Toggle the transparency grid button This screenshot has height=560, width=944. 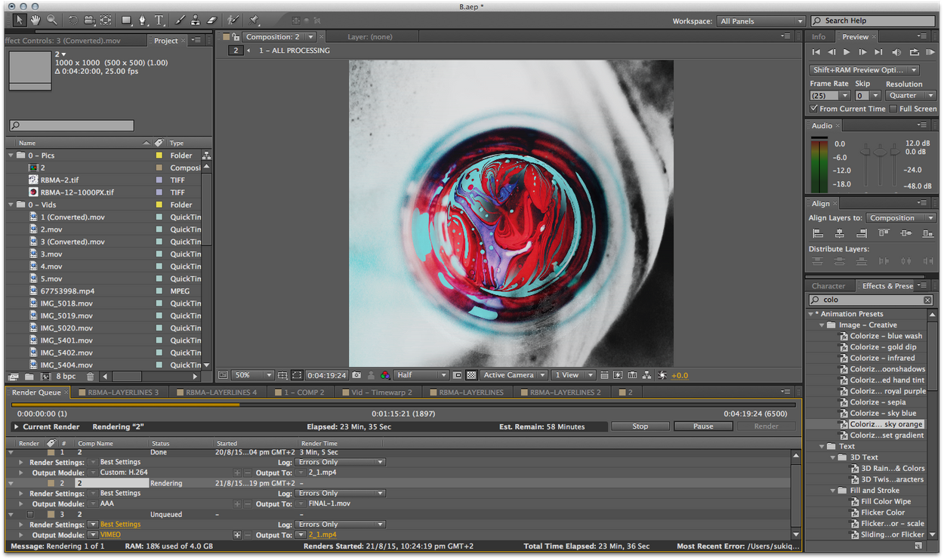tap(472, 375)
